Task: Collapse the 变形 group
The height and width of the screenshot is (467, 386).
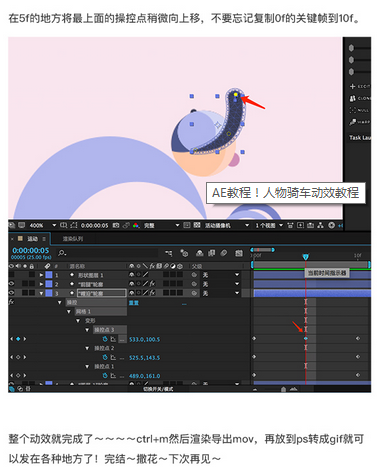Action: click(x=78, y=321)
